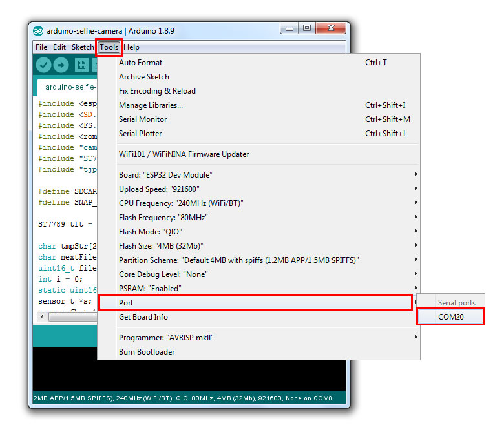Open the Edit menu
504x434 pixels.
point(59,47)
